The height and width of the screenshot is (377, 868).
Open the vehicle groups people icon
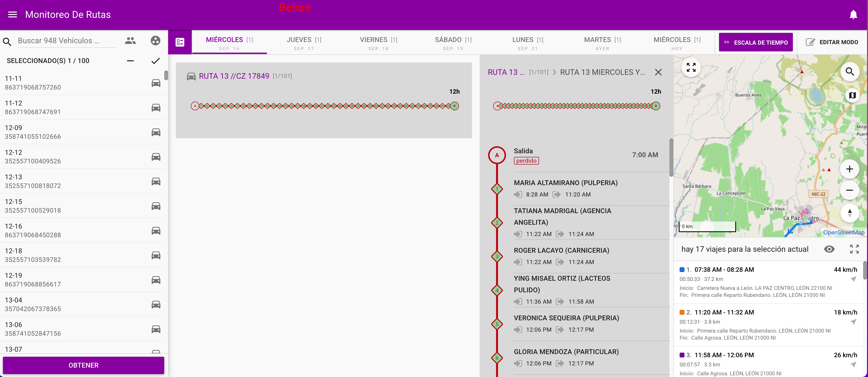click(x=130, y=41)
